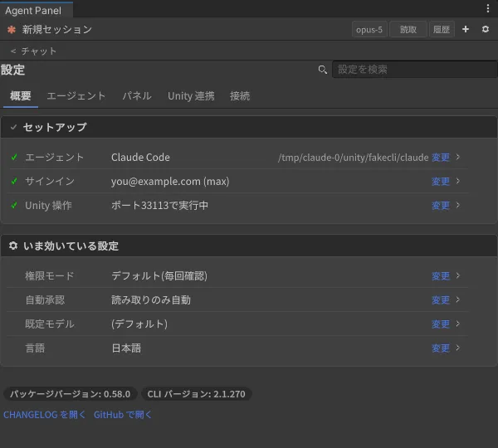Expand chevron on the Unity 操作 row
This screenshot has width=498, height=448.
[458, 205]
